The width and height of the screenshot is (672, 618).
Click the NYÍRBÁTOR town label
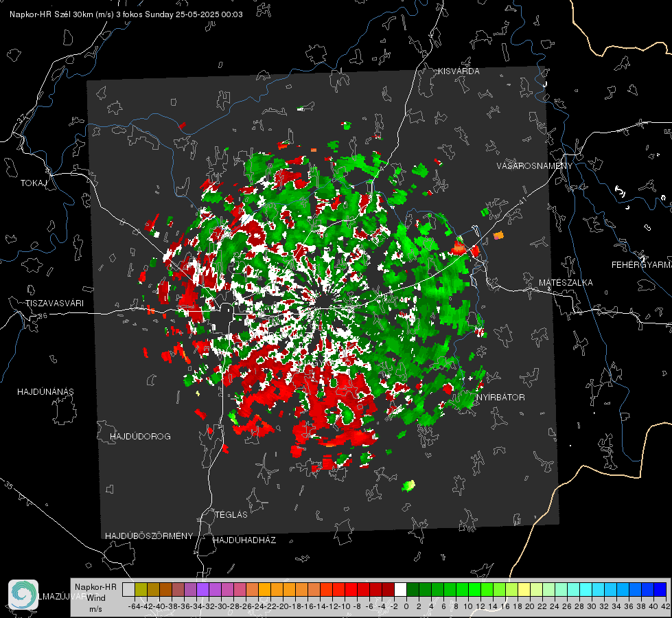(x=500, y=397)
